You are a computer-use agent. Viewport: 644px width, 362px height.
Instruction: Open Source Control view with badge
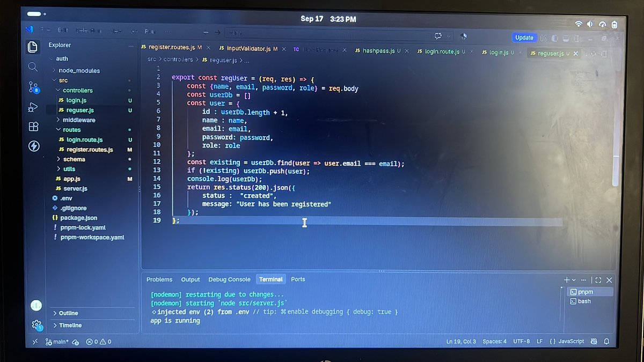pos(33,87)
